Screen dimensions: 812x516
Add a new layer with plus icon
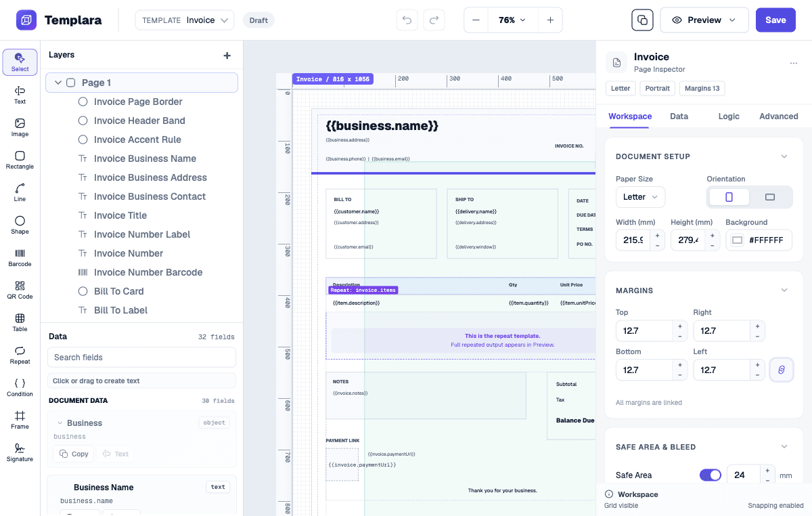tap(227, 56)
